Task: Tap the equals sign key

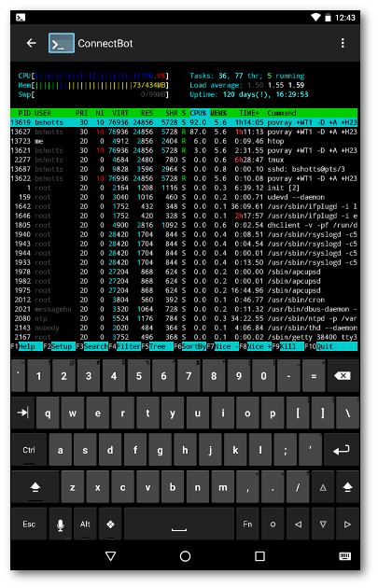Action: click(x=314, y=376)
